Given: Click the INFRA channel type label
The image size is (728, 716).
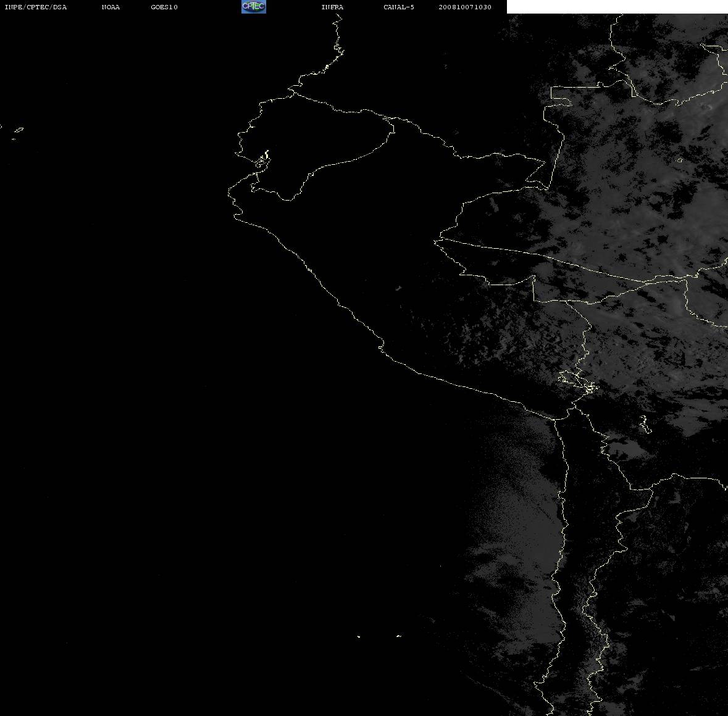Looking at the screenshot, I should (332, 7).
